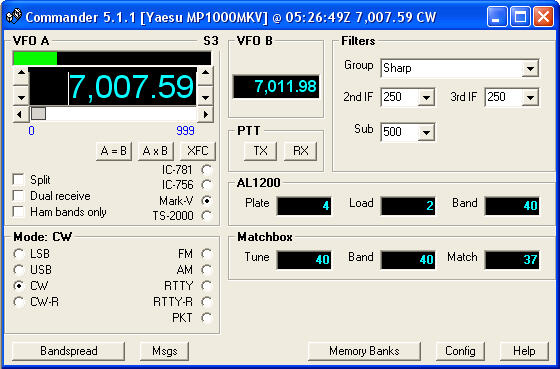Click the PTT TX button
The height and width of the screenshot is (369, 560).
[x=260, y=151]
